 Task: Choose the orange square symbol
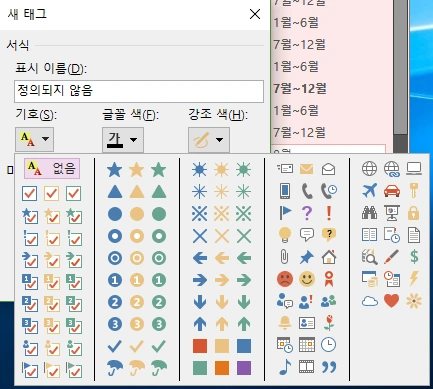[x=222, y=368]
